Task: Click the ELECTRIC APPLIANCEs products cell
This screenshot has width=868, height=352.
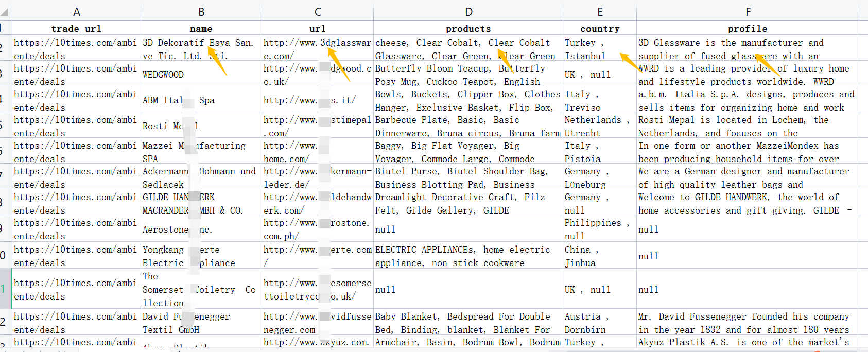Action: point(468,256)
